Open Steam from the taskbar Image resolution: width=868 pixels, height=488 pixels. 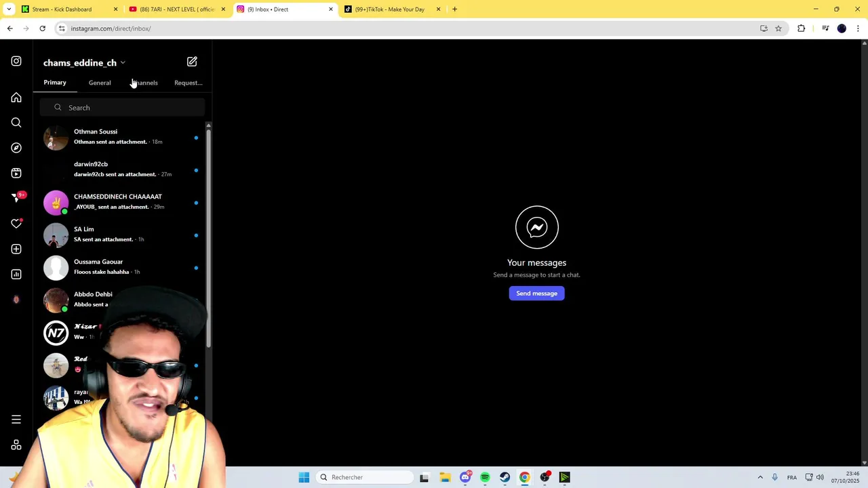click(505, 477)
